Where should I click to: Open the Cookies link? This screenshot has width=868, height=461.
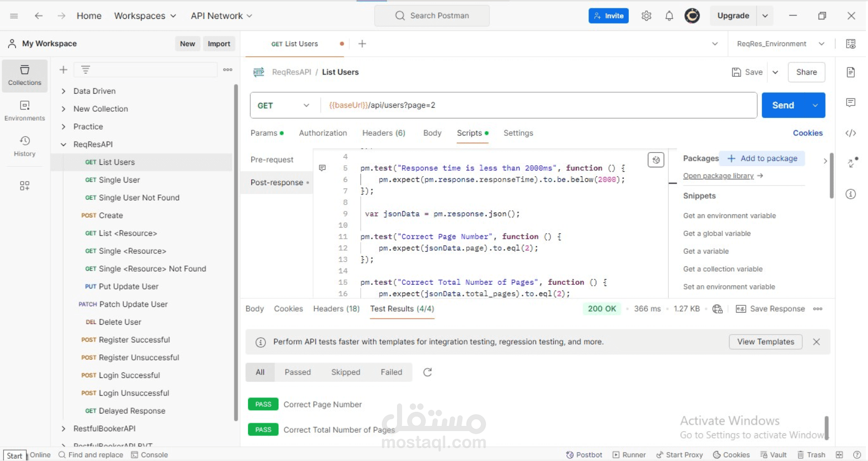pos(808,133)
